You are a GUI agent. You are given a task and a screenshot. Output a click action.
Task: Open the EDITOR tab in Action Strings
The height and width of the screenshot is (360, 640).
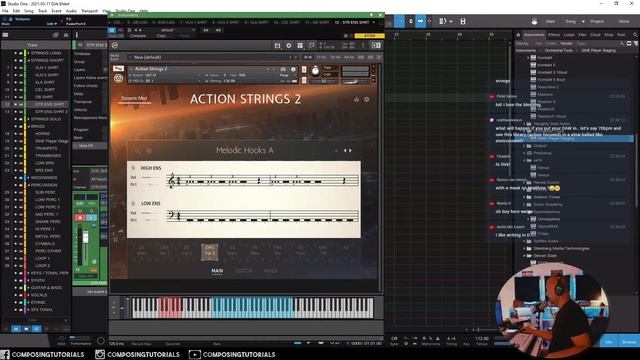pos(244,271)
